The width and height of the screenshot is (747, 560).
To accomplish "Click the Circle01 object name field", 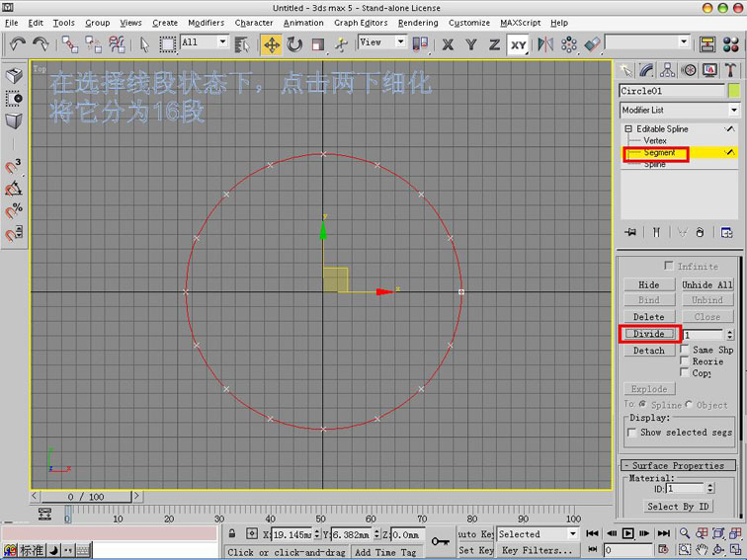I will (672, 91).
